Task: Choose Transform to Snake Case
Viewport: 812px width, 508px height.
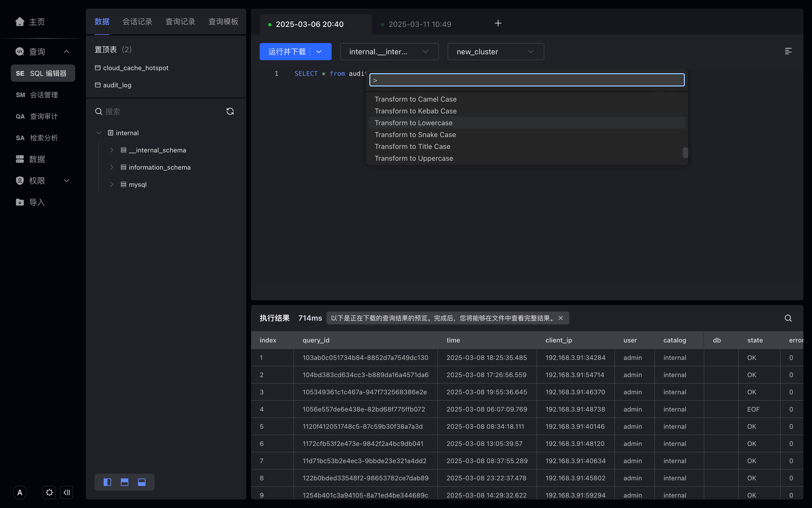Action: 527,134
